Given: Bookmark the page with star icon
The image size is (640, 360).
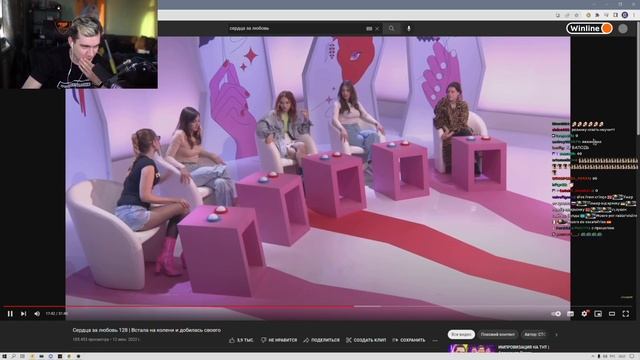Looking at the screenshot, I should pos(576,15).
